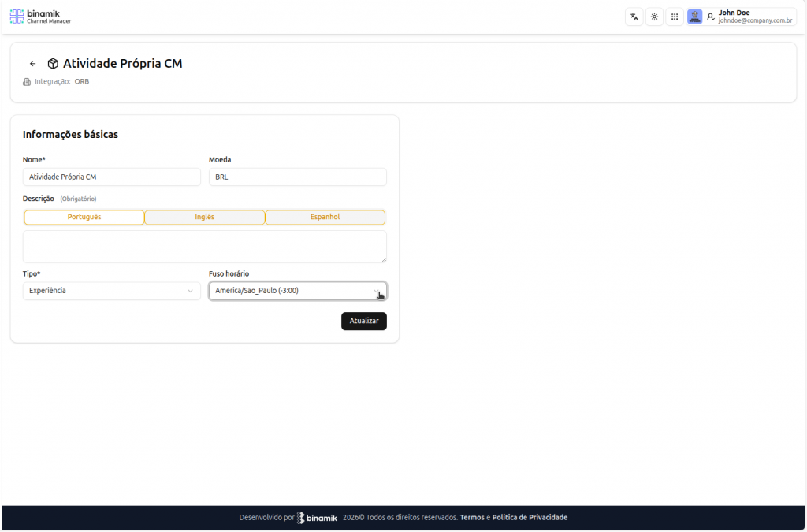Viewport: 807px width, 532px height.
Task: Toggle the light/dark theme sun icon
Action: tap(654, 17)
